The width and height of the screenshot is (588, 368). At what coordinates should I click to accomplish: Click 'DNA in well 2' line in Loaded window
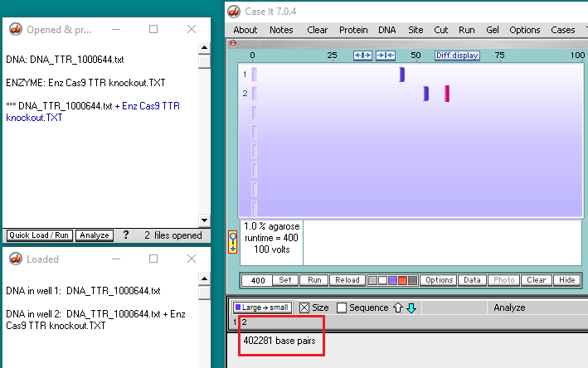[95, 320]
